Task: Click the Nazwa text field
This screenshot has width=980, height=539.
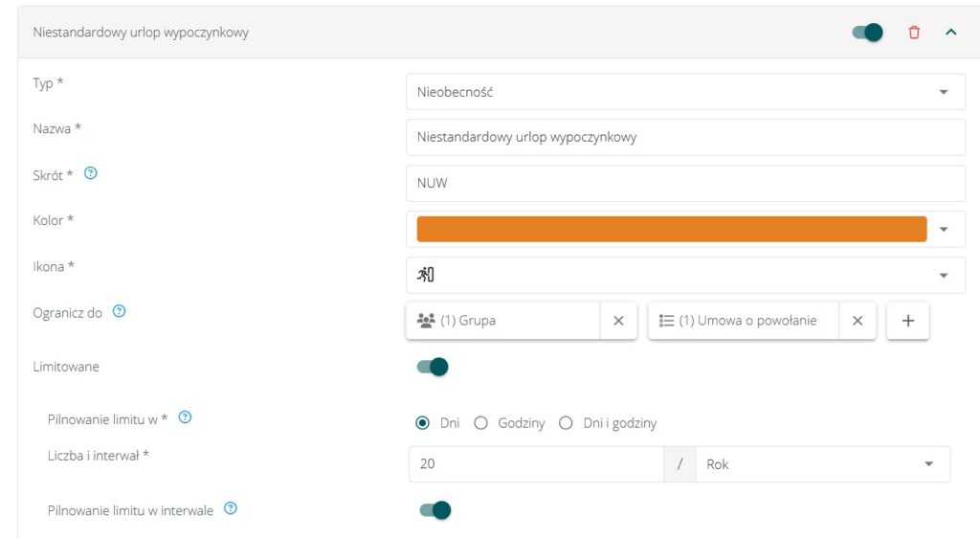Action: click(685, 137)
